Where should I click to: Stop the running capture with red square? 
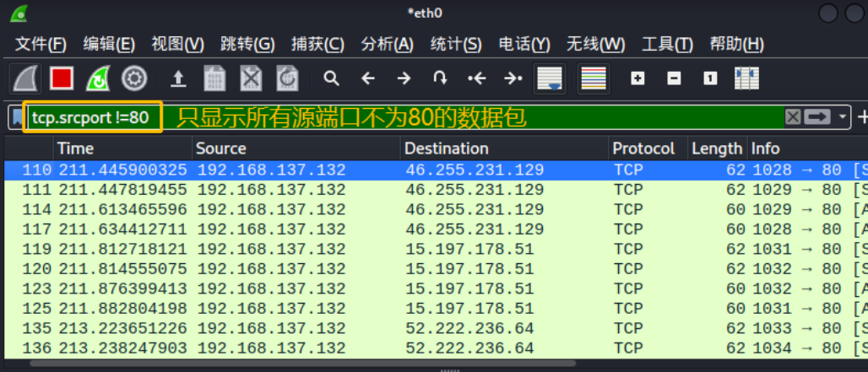click(61, 78)
